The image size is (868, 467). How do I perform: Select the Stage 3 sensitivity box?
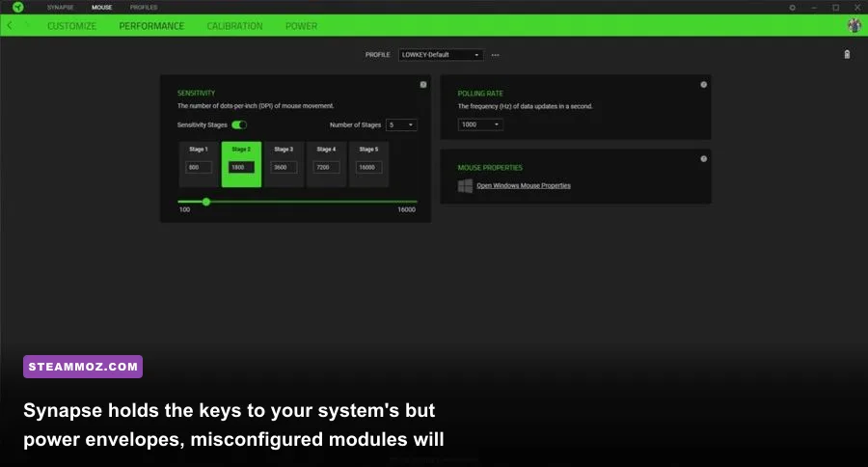pyautogui.click(x=284, y=164)
